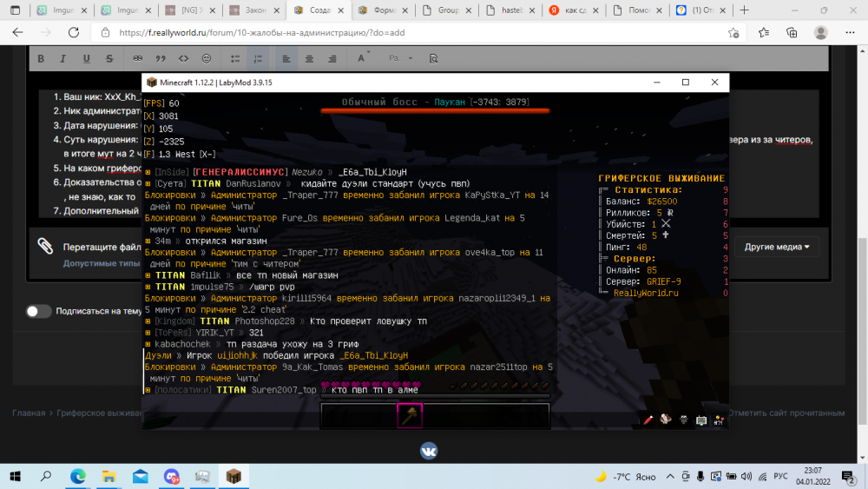Image resolution: width=868 pixels, height=489 pixels.
Task: Open the font color menu
Action: (362, 57)
